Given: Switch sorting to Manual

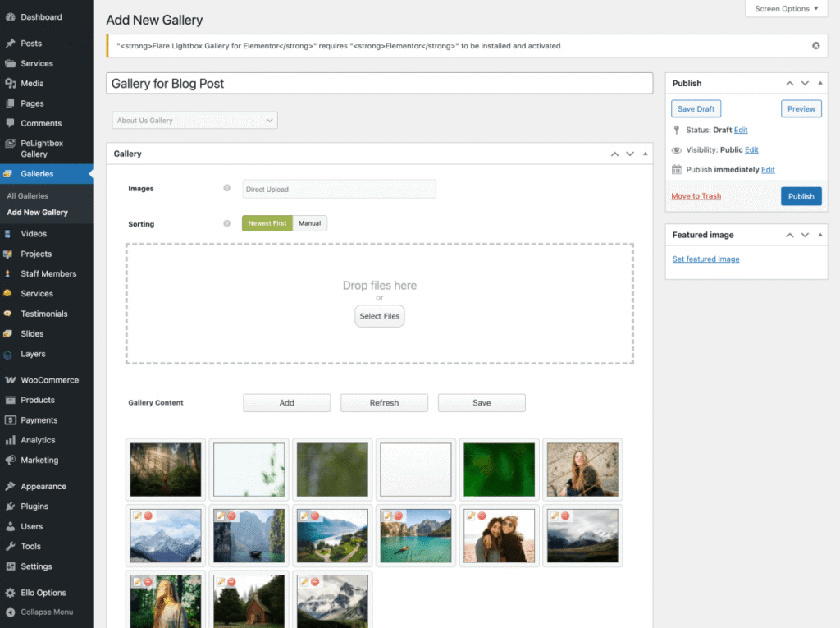Looking at the screenshot, I should (310, 223).
